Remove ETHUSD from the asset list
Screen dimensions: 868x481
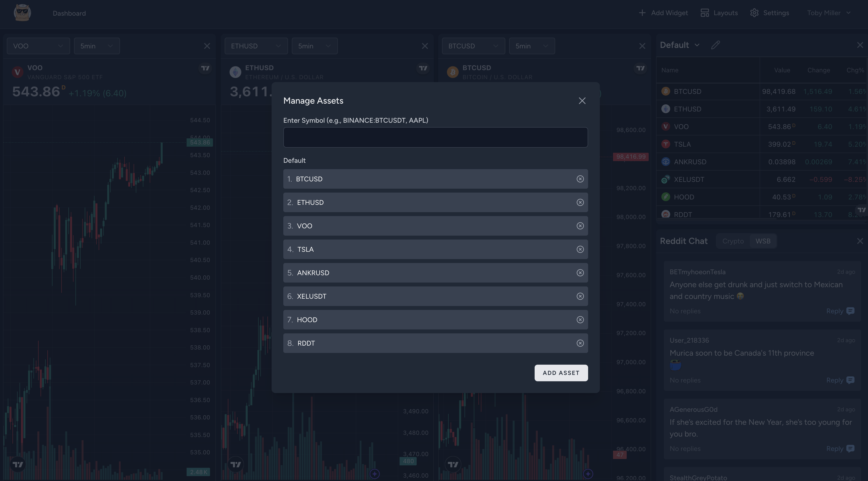580,202
